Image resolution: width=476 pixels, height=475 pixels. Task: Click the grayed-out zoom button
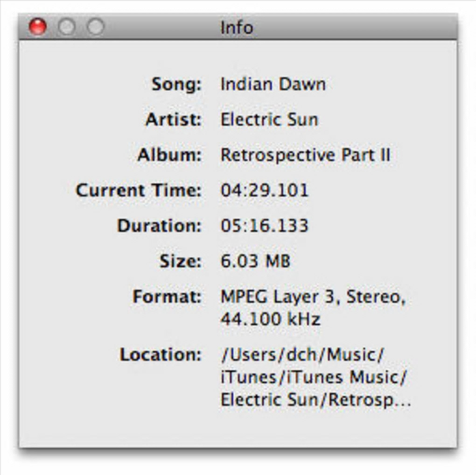[95, 27]
